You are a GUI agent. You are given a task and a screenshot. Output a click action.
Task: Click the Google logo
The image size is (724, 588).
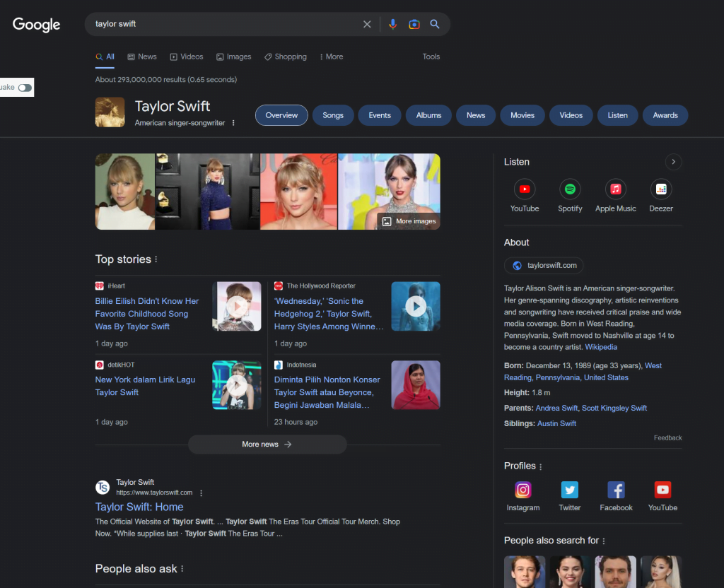[x=36, y=25]
